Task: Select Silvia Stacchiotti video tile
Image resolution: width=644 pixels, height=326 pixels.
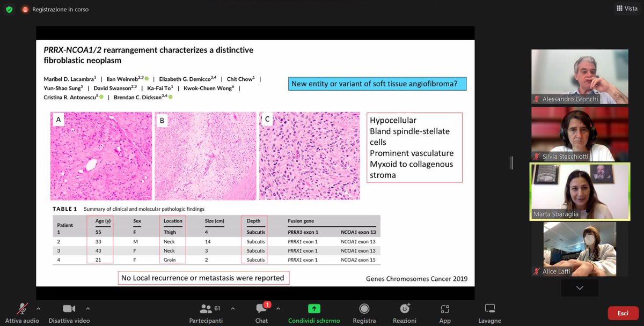Action: pyautogui.click(x=580, y=134)
